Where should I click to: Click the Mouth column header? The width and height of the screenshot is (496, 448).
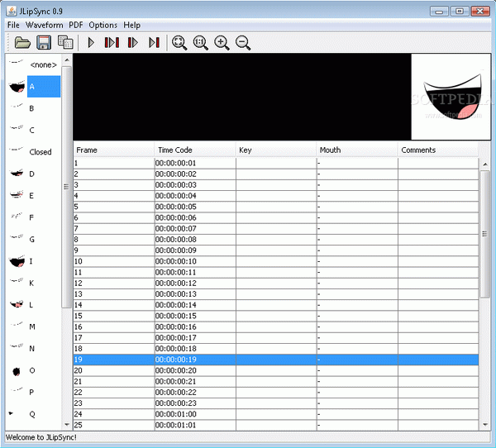coord(357,150)
